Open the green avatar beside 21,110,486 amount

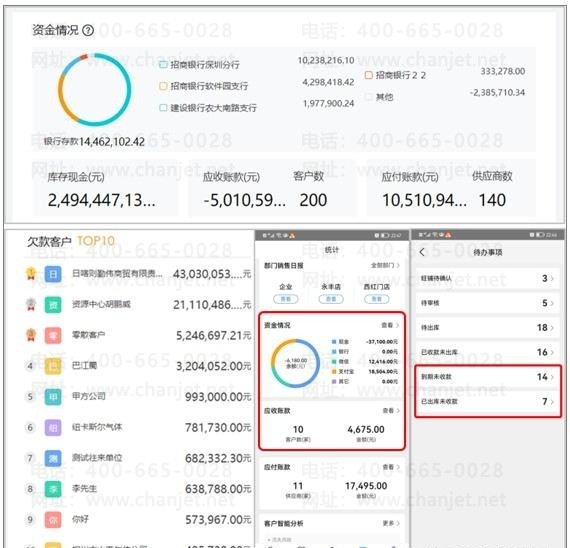[x=53, y=305]
